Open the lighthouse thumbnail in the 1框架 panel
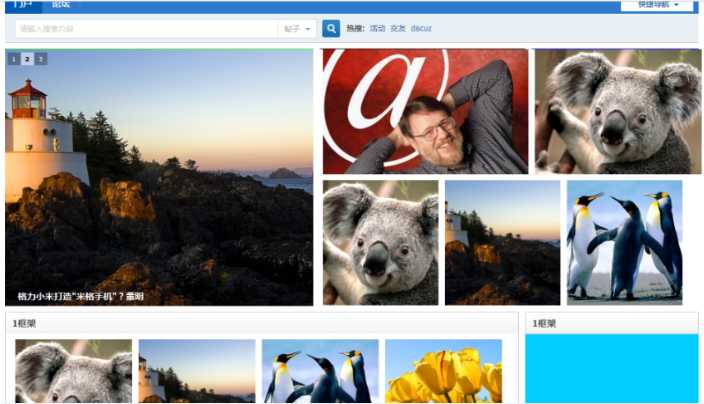 [197, 371]
